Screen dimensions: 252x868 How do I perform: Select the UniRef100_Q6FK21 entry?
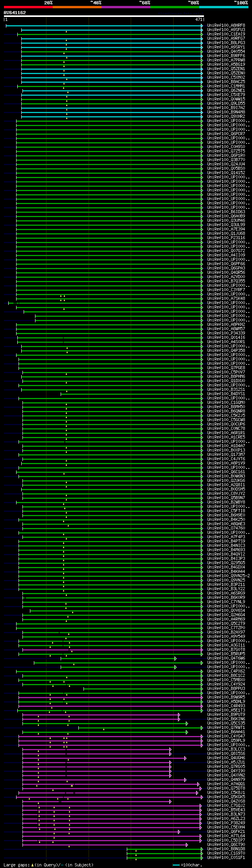coord(226,832)
